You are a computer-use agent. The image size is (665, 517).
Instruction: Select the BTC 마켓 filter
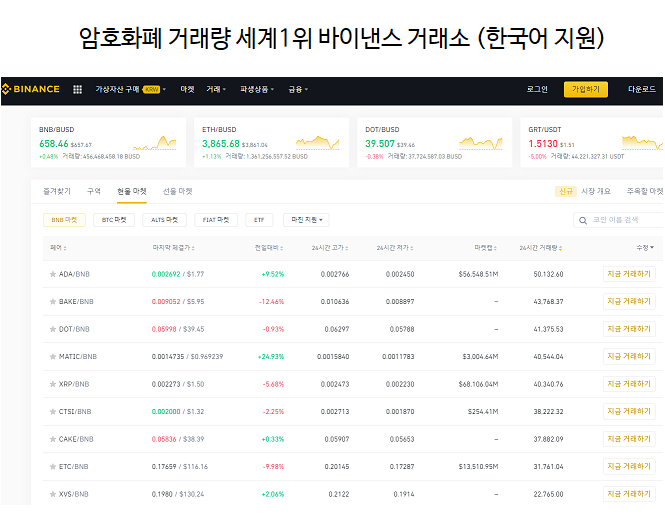click(114, 220)
